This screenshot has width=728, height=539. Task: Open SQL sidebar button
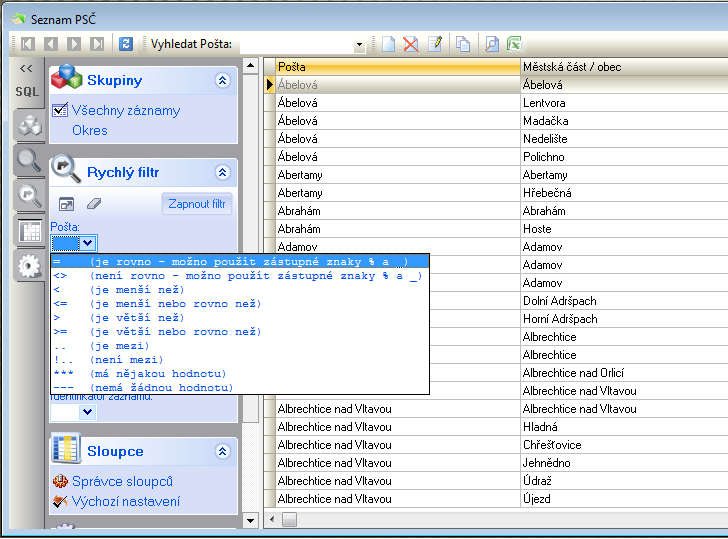[27, 91]
